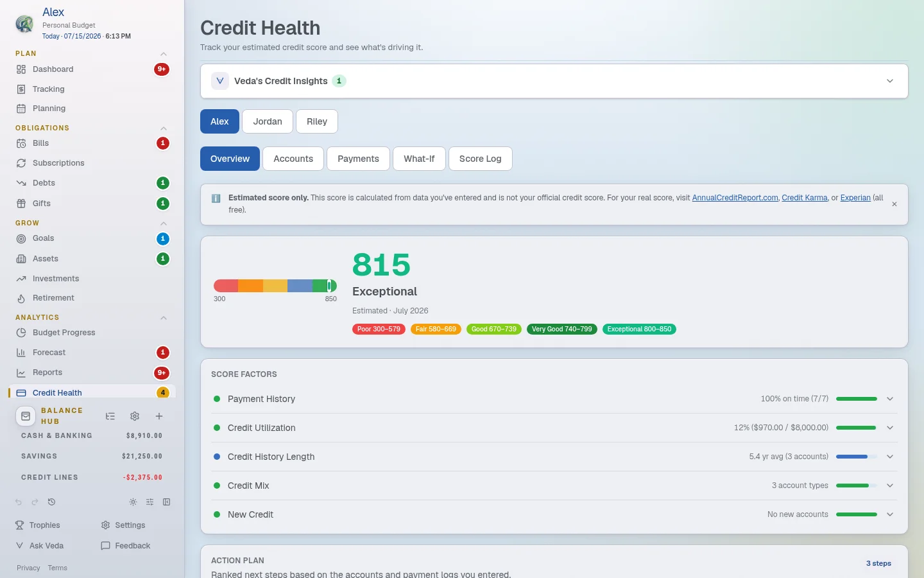Open Reports page
This screenshot has width=924, height=578.
pyautogui.click(x=92, y=372)
